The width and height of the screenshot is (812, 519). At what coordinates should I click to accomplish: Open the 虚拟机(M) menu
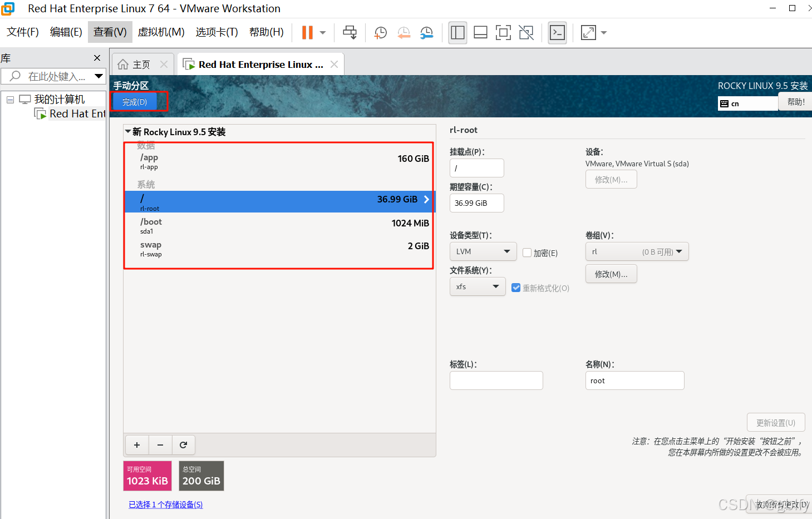pyautogui.click(x=161, y=32)
